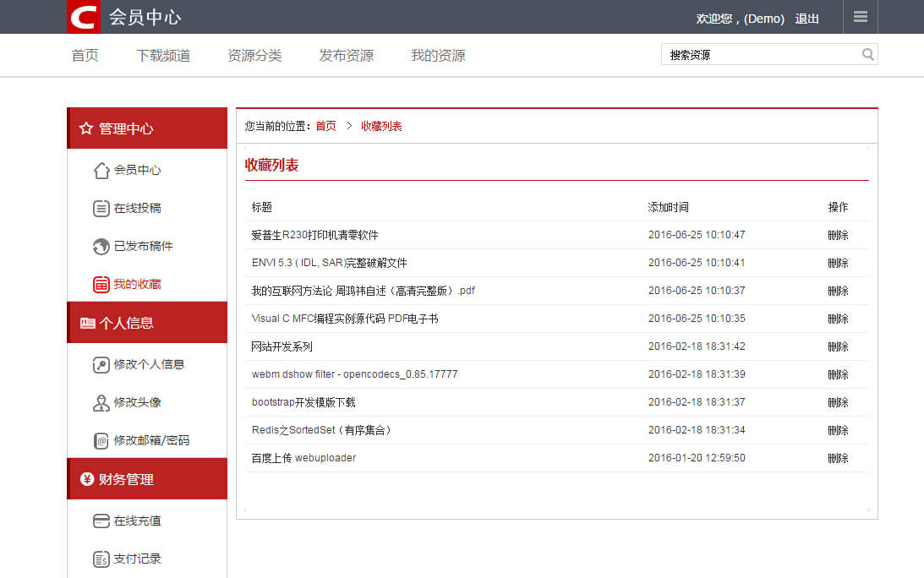
Task: Click the @ icon beside 修改邮箱/密码
Action: pyautogui.click(x=101, y=441)
